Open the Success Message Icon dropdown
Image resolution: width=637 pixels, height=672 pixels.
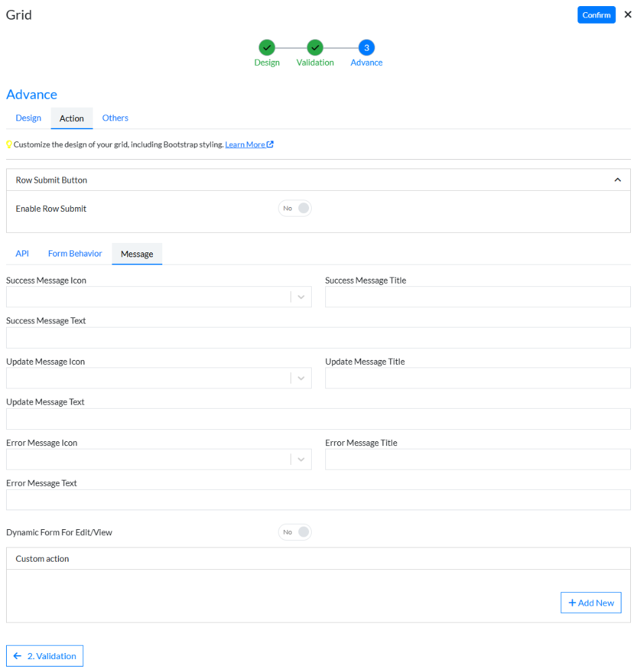(x=301, y=296)
